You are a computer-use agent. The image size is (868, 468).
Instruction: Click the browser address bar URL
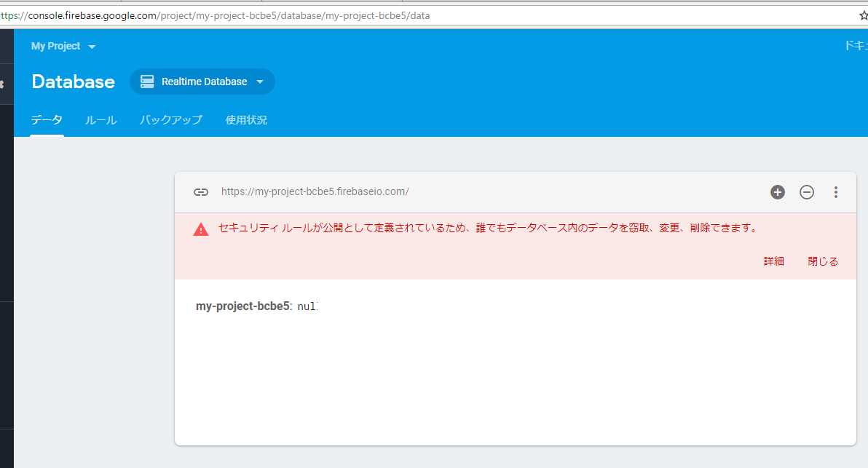[215, 15]
